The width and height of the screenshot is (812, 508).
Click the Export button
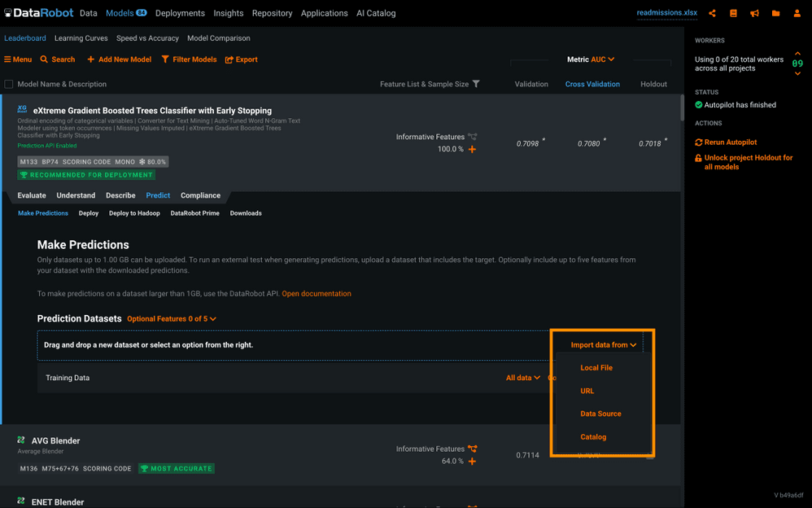[x=242, y=59]
